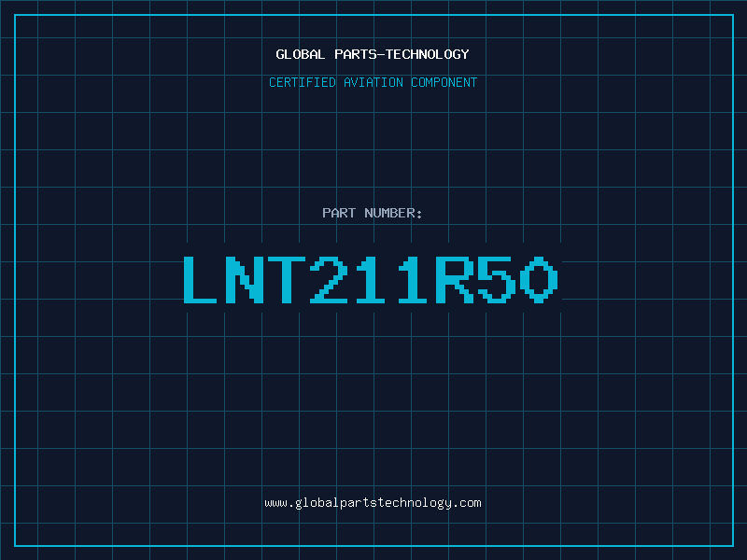Click the letter N in LNT211R50
This screenshot has height=560, width=747.
click(244, 279)
